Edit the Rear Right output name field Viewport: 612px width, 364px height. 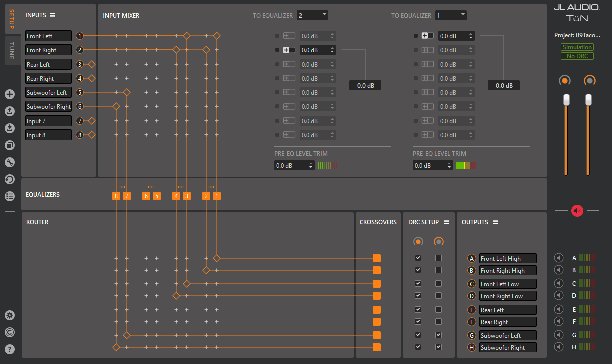tap(508, 322)
